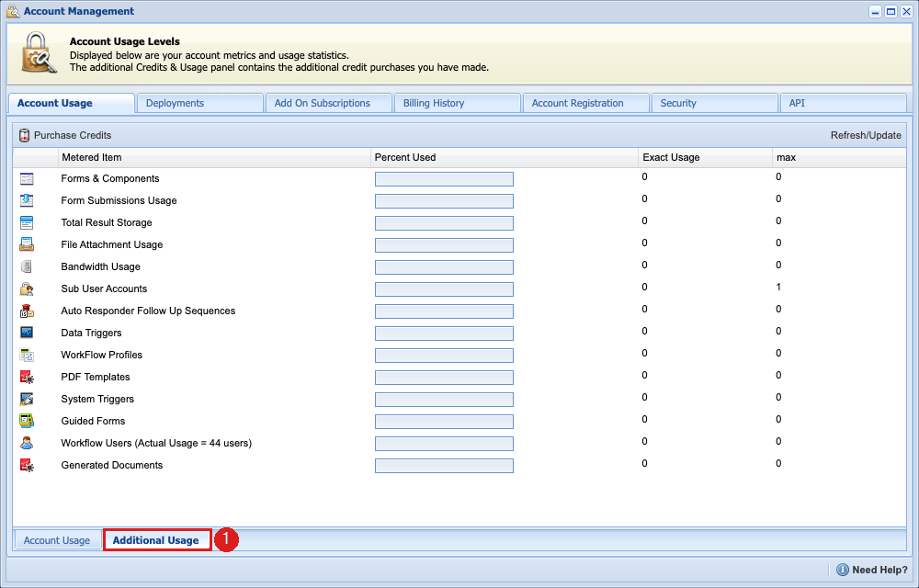
Task: Click the Total Result Storage icon
Action: coord(27,222)
